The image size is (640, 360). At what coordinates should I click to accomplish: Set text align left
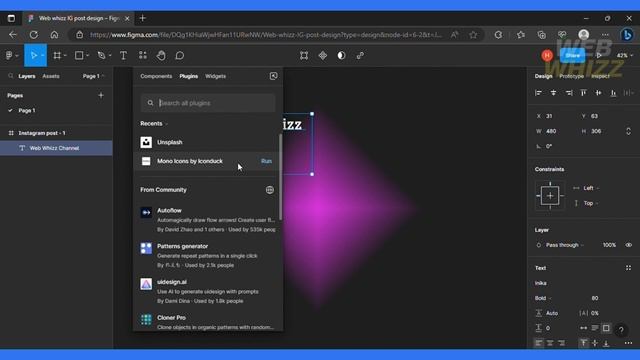click(x=539, y=343)
